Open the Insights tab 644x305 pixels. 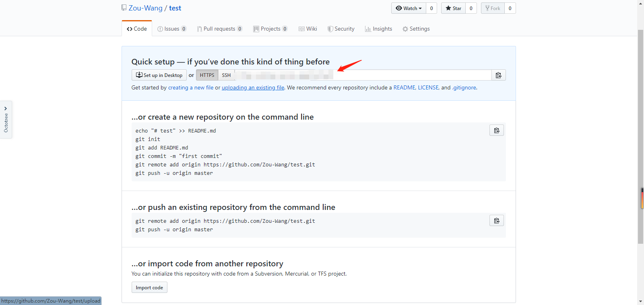378,29
